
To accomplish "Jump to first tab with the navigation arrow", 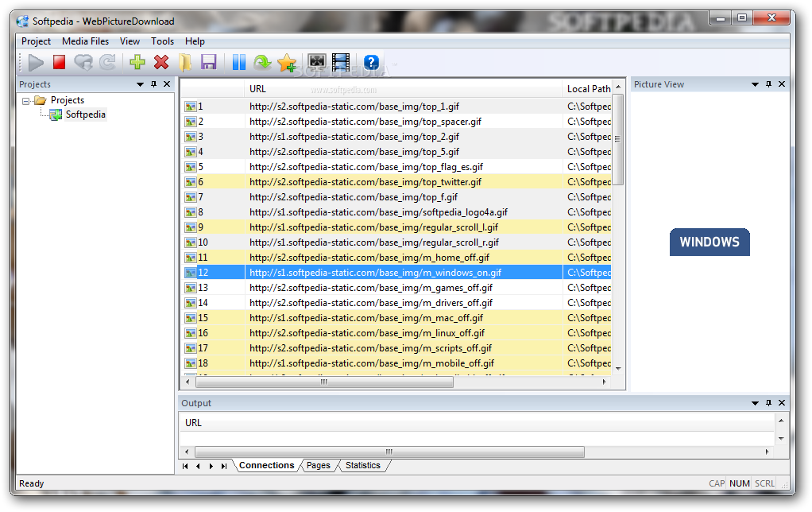I will tap(185, 467).
